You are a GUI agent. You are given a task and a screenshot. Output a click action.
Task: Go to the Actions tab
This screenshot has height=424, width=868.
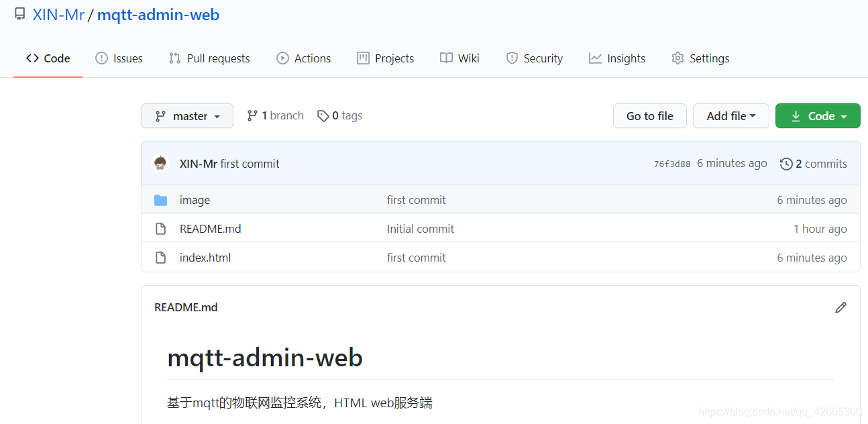coord(304,58)
